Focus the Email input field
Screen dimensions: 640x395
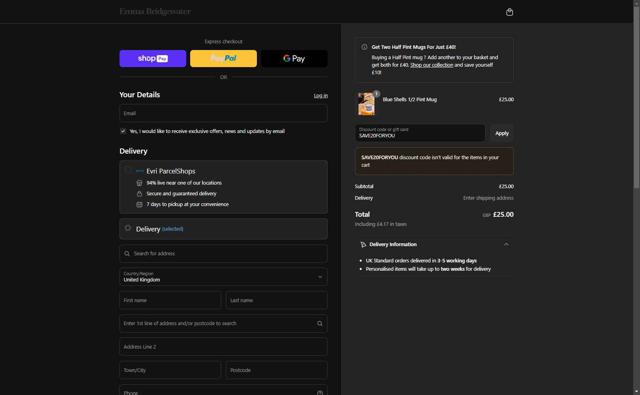pyautogui.click(x=223, y=113)
